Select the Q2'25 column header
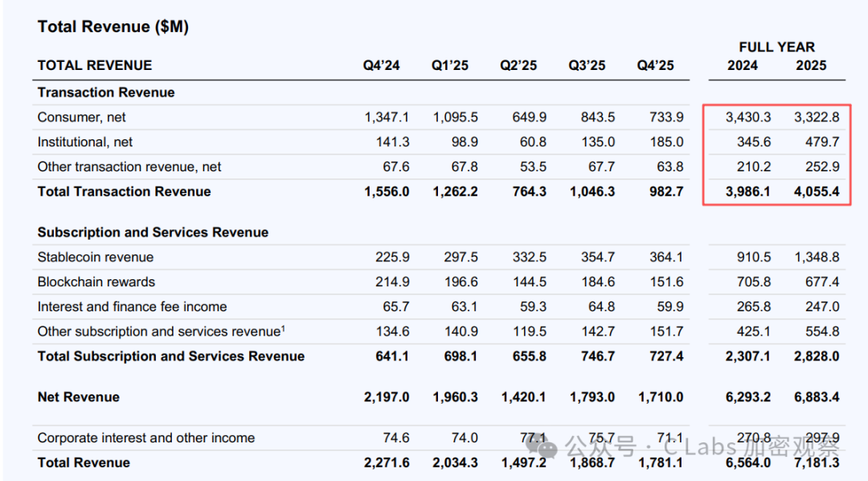The height and width of the screenshot is (481, 868). tap(518, 66)
